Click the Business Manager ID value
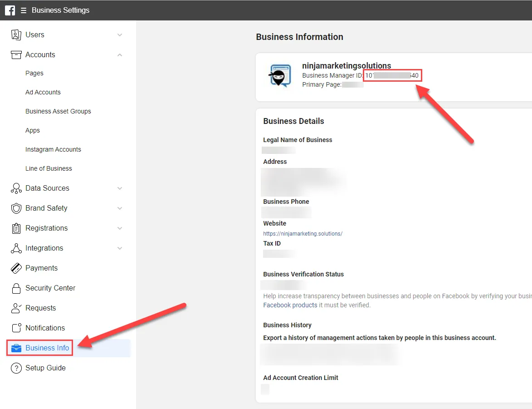 [392, 75]
